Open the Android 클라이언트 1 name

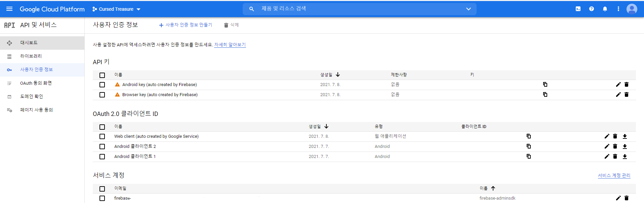pyautogui.click(x=135, y=157)
